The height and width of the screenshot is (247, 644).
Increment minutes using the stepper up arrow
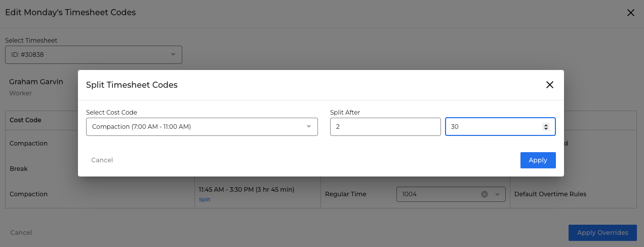pos(546,125)
